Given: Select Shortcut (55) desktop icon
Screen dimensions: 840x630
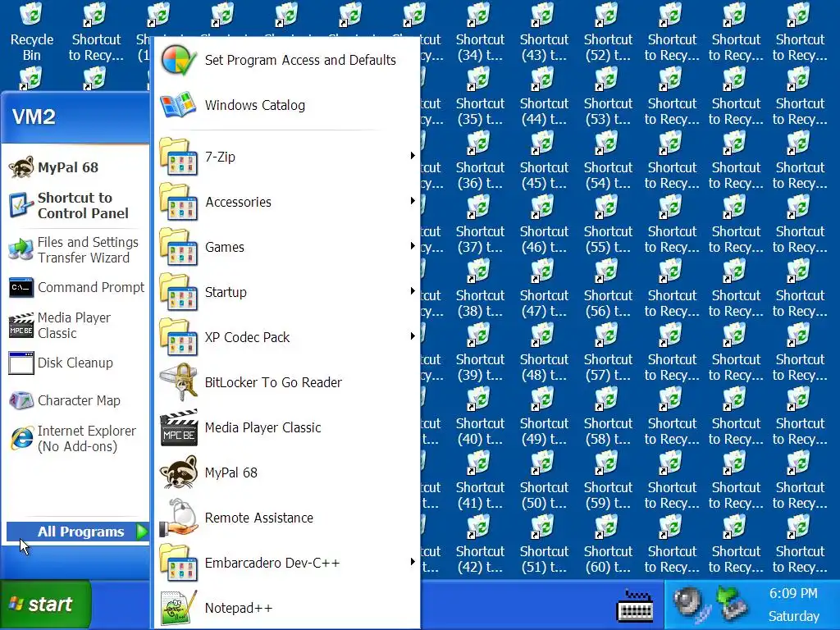Looking at the screenshot, I should coord(608,225).
